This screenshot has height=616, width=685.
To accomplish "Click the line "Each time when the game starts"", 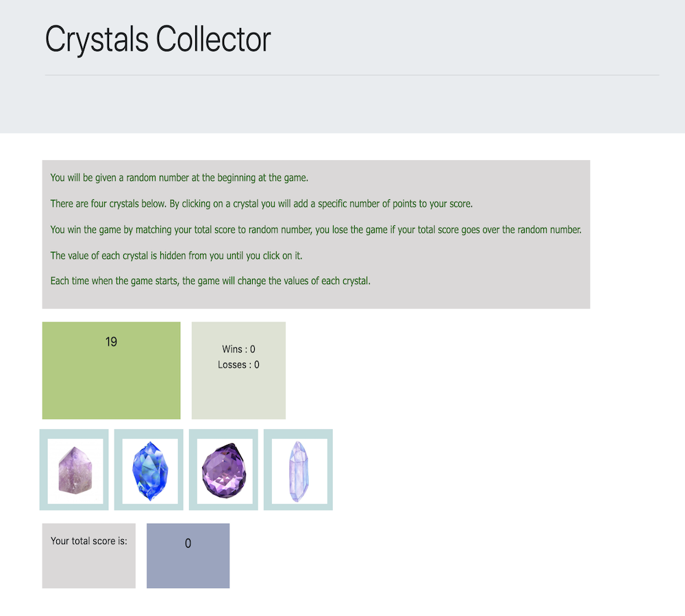I will click(x=210, y=281).
